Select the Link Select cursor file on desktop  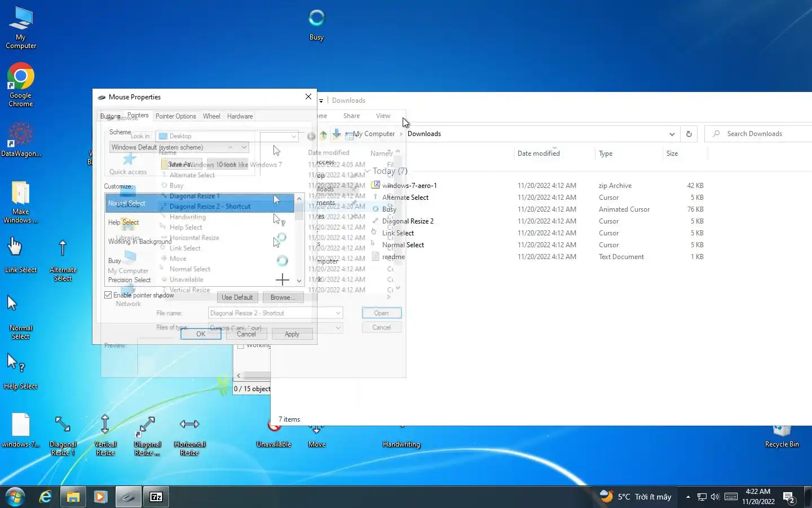click(x=21, y=256)
